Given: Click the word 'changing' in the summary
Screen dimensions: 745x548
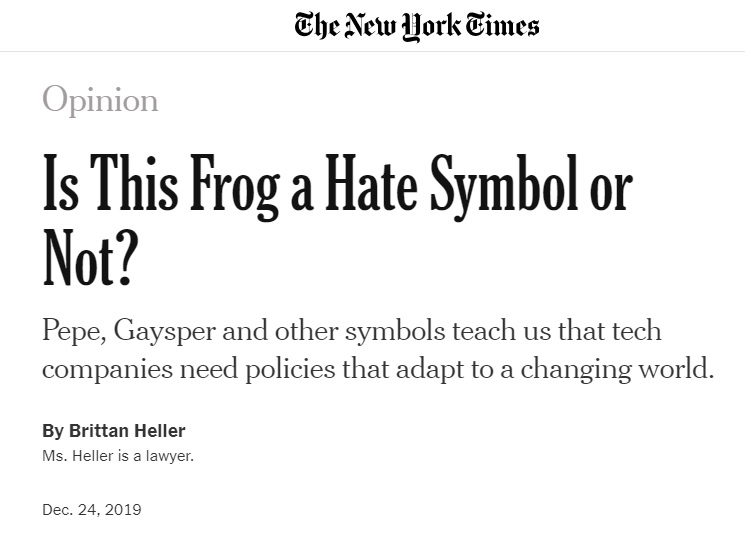Looking at the screenshot, I should click(x=576, y=369).
